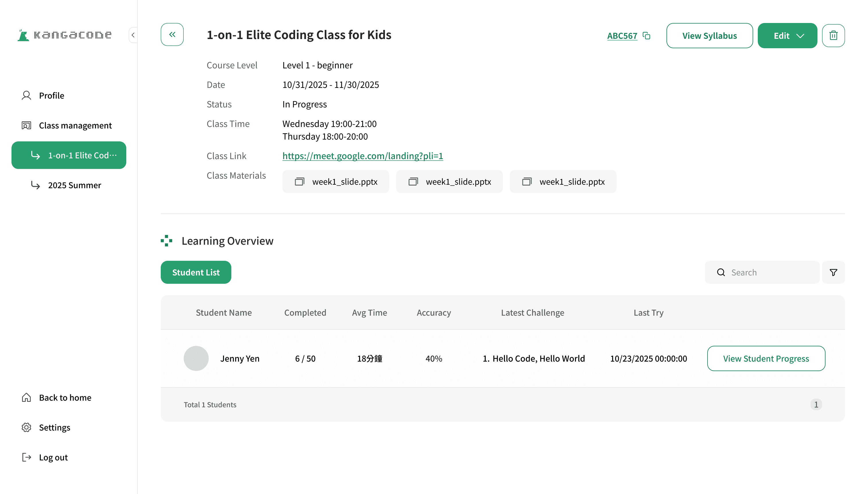This screenshot has width=868, height=494.
Task: Select Class management in sidebar
Action: pyautogui.click(x=75, y=126)
